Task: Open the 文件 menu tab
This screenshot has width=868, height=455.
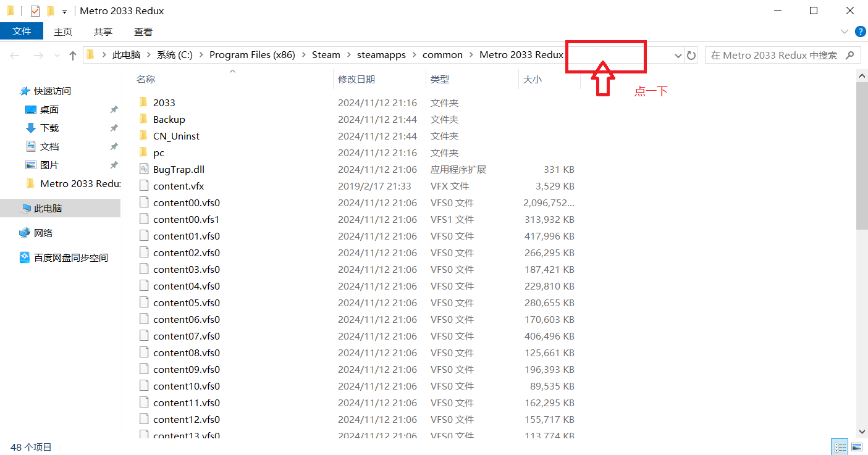Action: pyautogui.click(x=22, y=31)
